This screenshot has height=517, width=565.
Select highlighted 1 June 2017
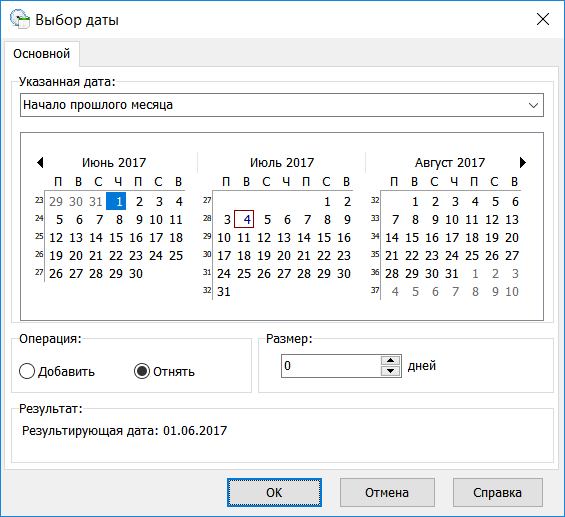click(116, 201)
